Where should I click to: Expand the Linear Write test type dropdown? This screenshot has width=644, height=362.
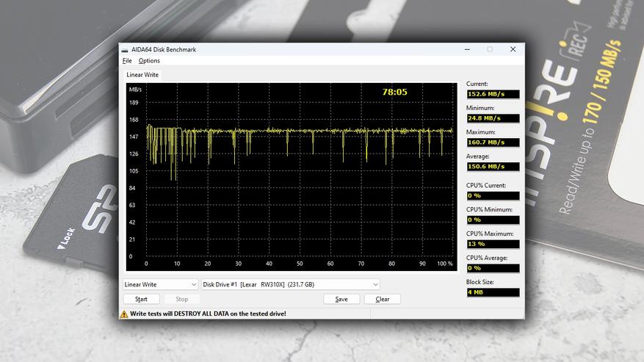(160, 284)
